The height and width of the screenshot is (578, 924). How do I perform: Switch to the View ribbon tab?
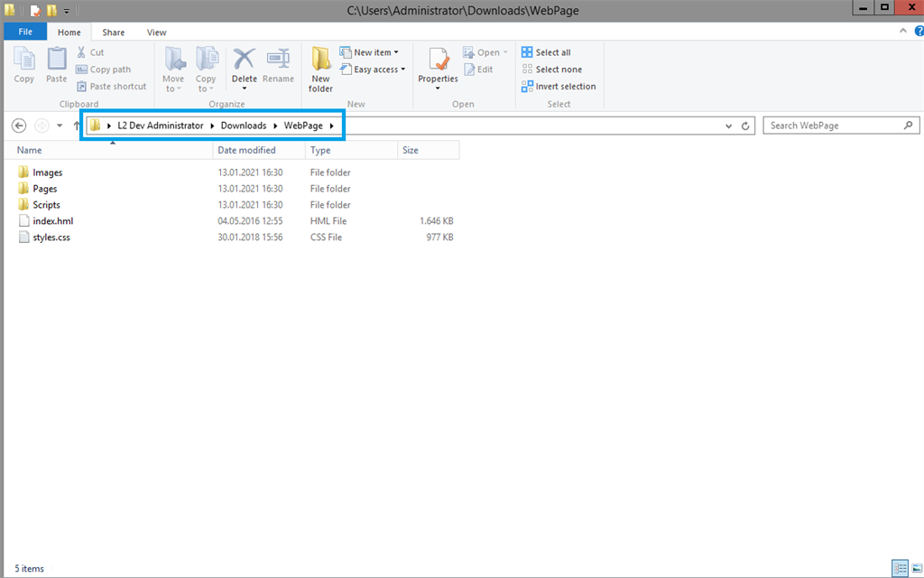click(156, 33)
